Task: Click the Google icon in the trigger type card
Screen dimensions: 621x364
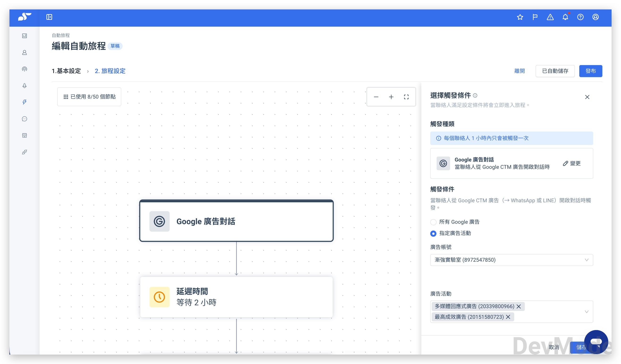Action: click(443, 163)
